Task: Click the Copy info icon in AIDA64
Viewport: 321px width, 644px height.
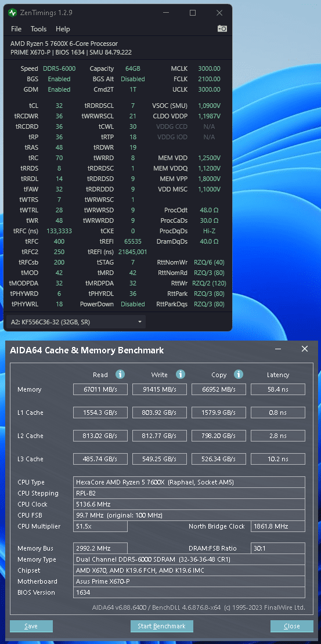Action: 239,374
